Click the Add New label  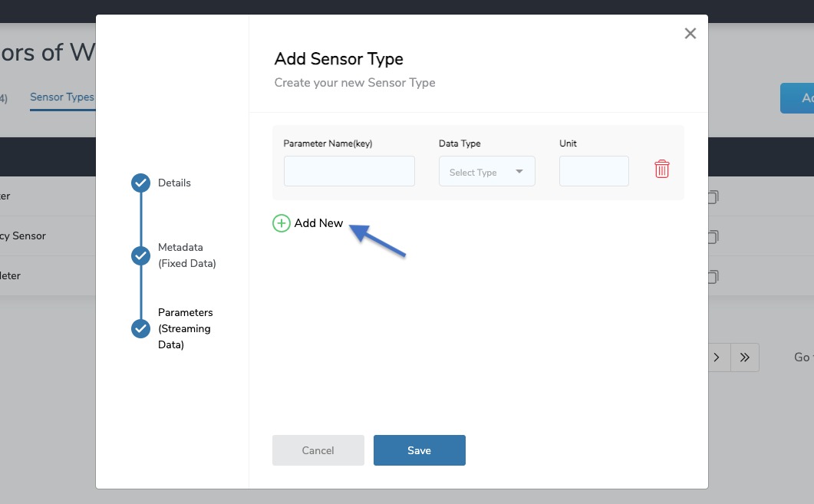[x=318, y=223]
